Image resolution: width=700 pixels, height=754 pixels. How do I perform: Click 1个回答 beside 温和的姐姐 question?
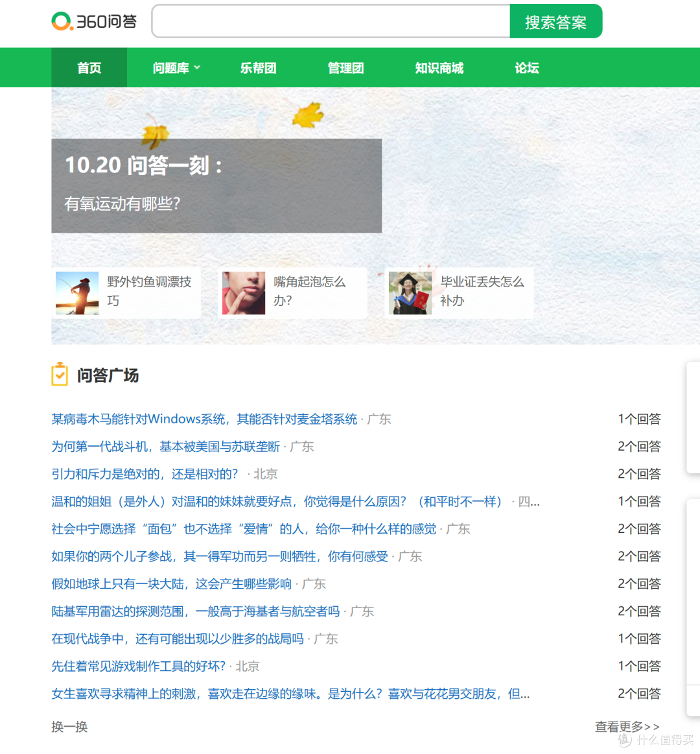tap(639, 502)
